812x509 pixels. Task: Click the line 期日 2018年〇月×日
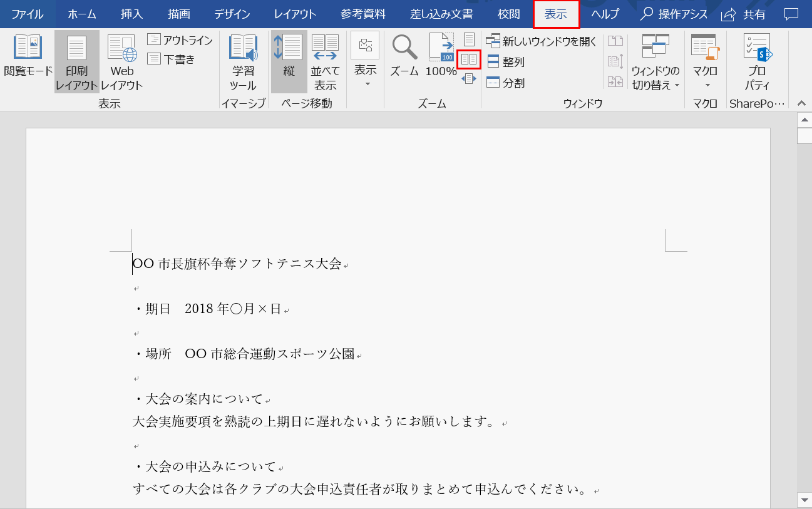208,309
